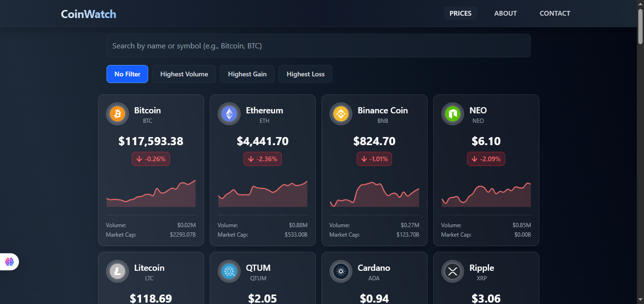Enable the Highest Gain filter
The height and width of the screenshot is (304, 644).
pos(247,74)
